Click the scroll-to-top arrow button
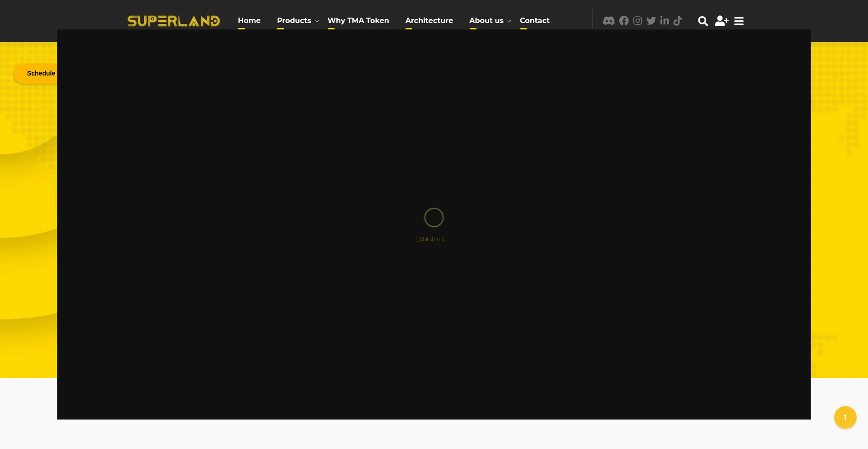 click(x=845, y=417)
